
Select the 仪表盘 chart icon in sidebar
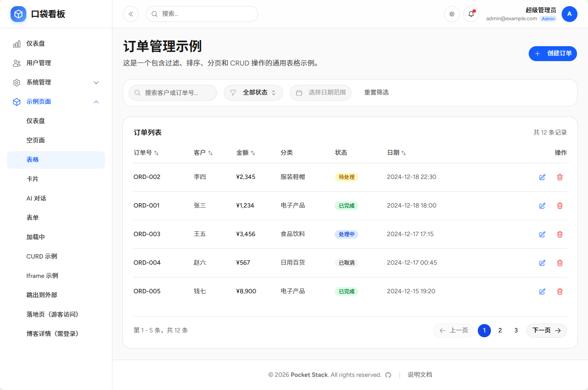coord(16,44)
